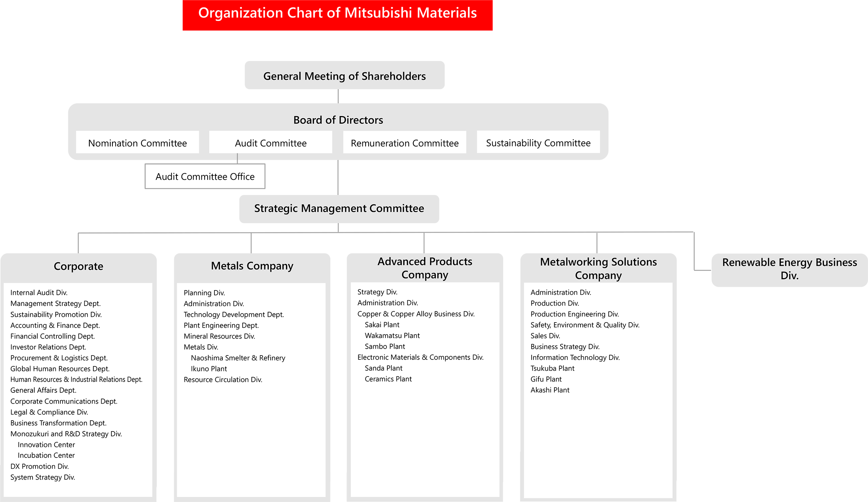
Task: Select the Corporate column header
Action: pyautogui.click(x=78, y=267)
